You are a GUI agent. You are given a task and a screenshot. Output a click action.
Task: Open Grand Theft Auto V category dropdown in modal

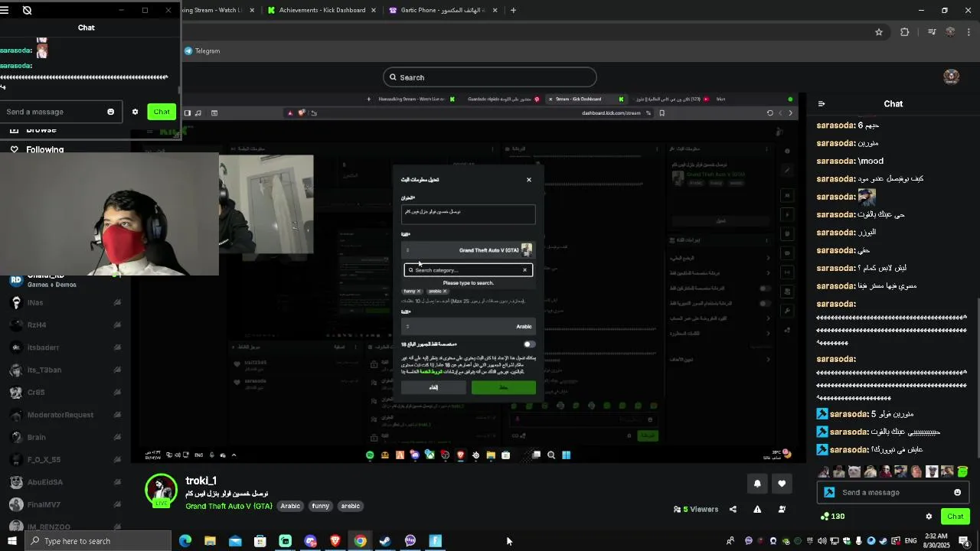click(468, 250)
